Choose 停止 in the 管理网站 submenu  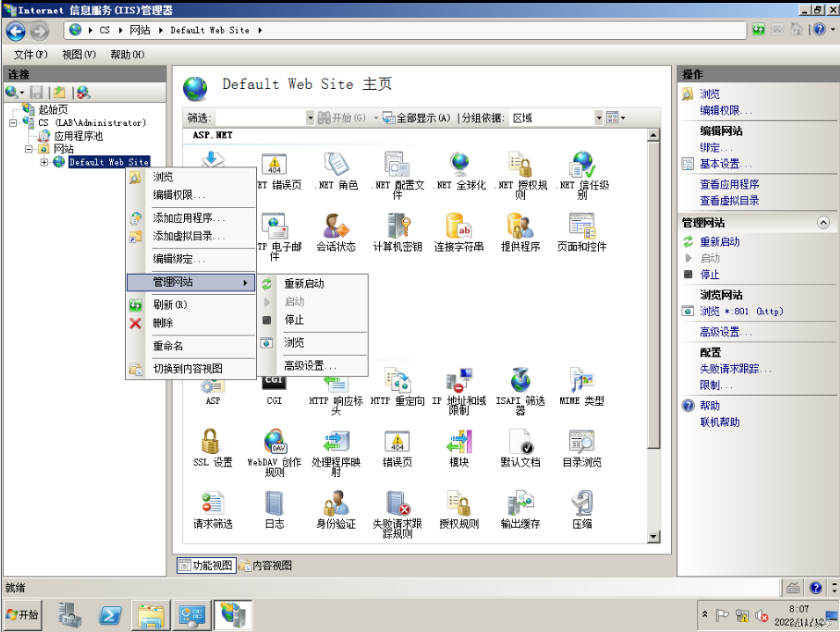313,320
